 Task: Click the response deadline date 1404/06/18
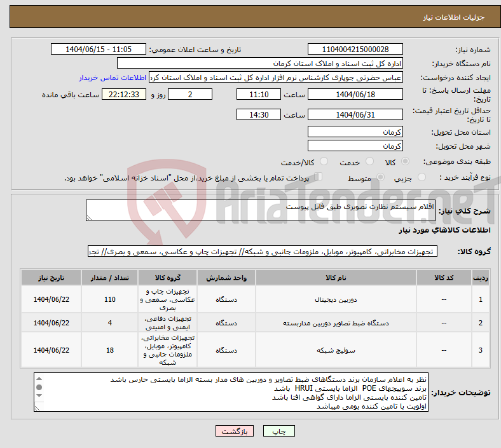click(x=355, y=95)
